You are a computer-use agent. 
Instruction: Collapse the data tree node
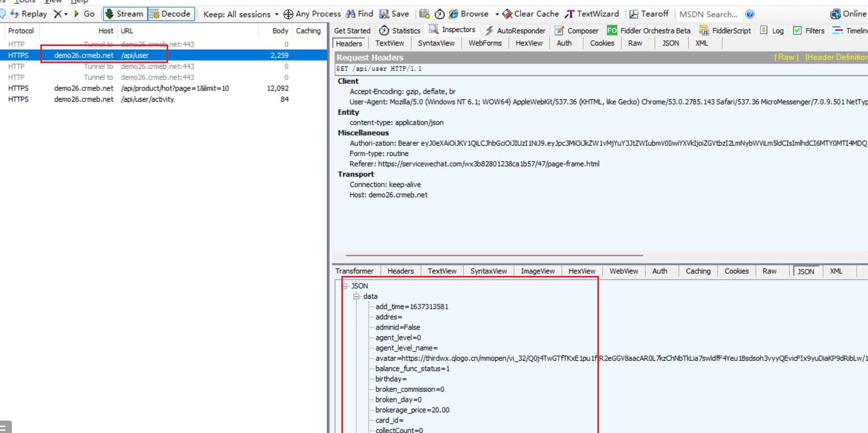tap(356, 296)
